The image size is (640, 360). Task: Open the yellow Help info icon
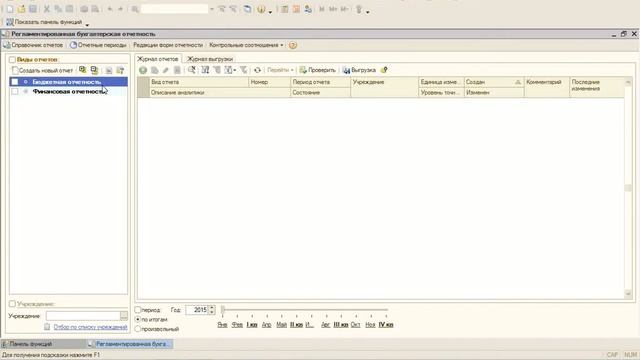pyautogui.click(x=261, y=9)
